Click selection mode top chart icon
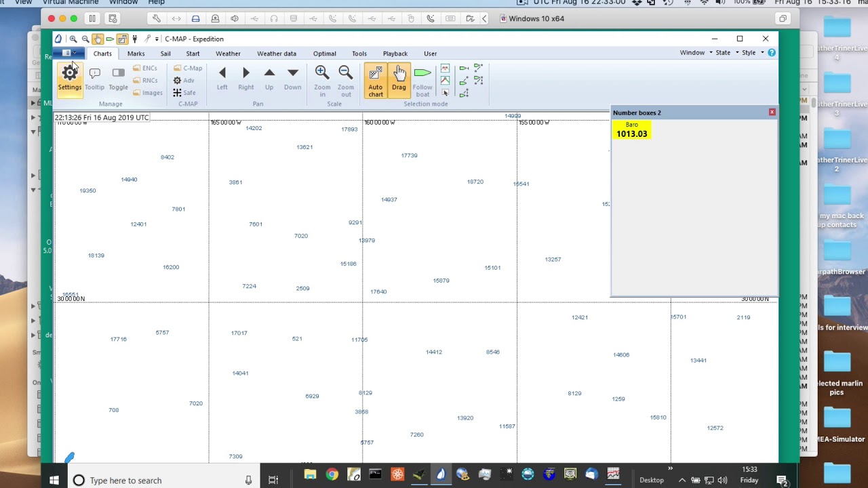 (445, 68)
